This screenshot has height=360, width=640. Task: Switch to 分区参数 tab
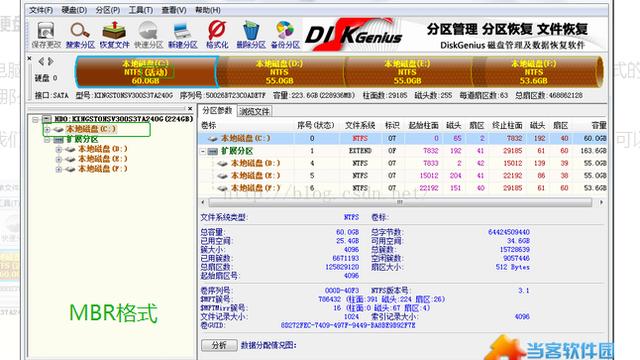point(217,111)
